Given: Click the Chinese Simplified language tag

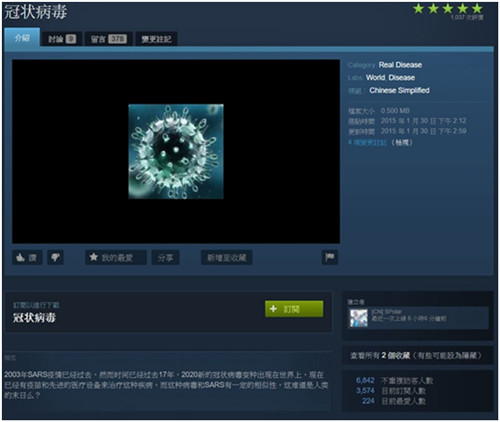Looking at the screenshot, I should pos(399,90).
